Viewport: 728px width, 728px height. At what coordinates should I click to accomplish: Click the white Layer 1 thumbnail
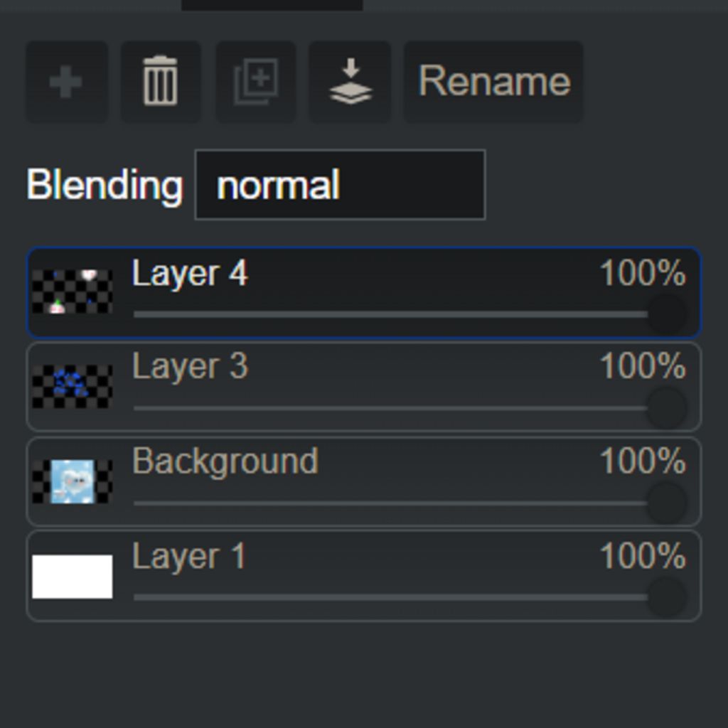(x=73, y=576)
